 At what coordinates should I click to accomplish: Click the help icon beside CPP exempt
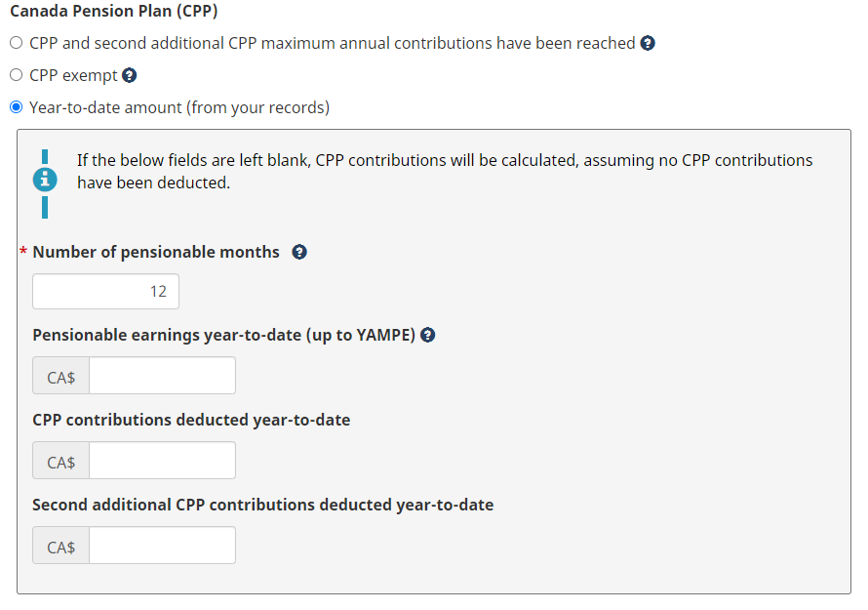pyautogui.click(x=129, y=75)
